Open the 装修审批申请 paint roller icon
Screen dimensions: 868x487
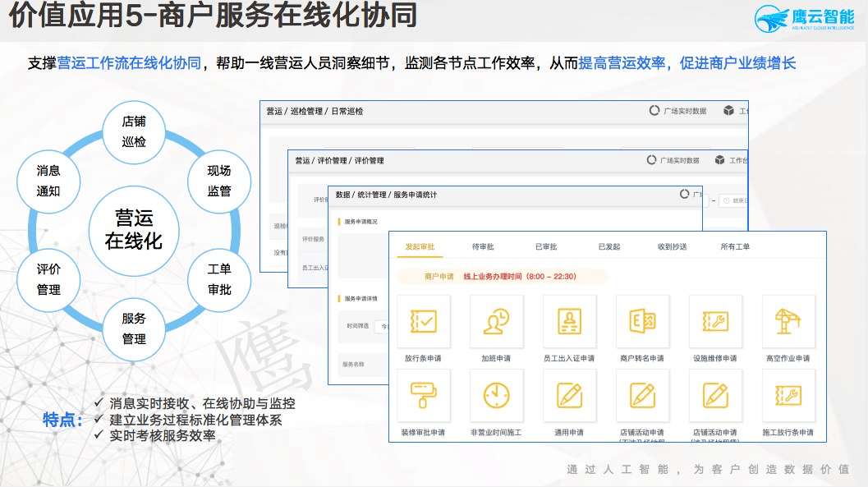424,396
